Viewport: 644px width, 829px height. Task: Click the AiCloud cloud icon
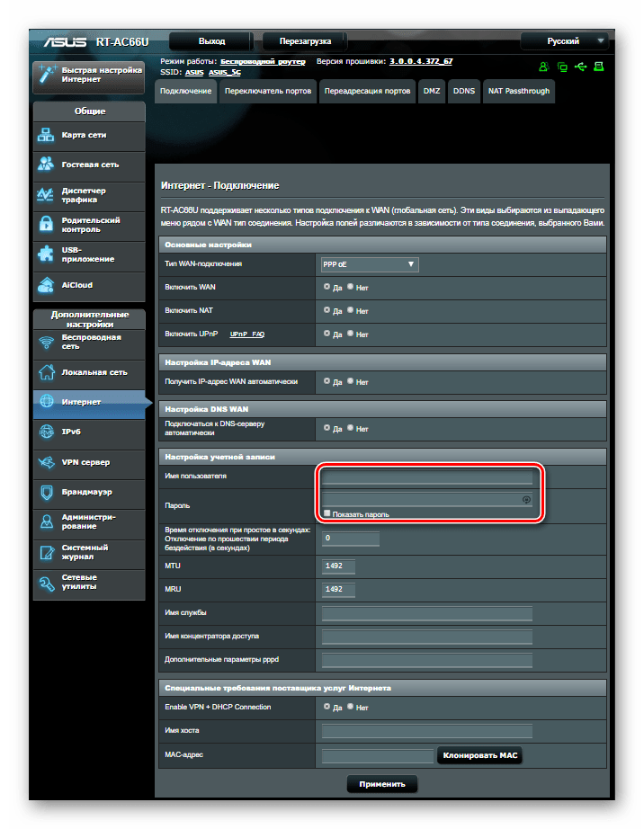pos(46,285)
